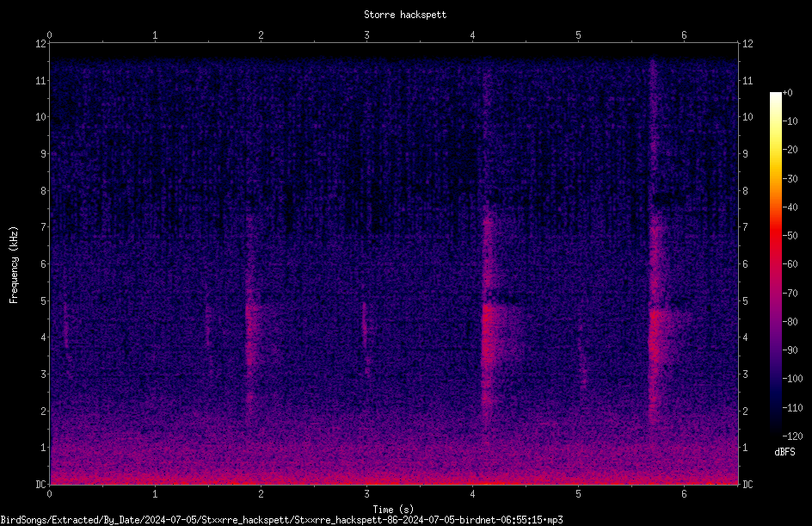Click the "-50" color scale label
812x526 pixels.
coord(790,236)
